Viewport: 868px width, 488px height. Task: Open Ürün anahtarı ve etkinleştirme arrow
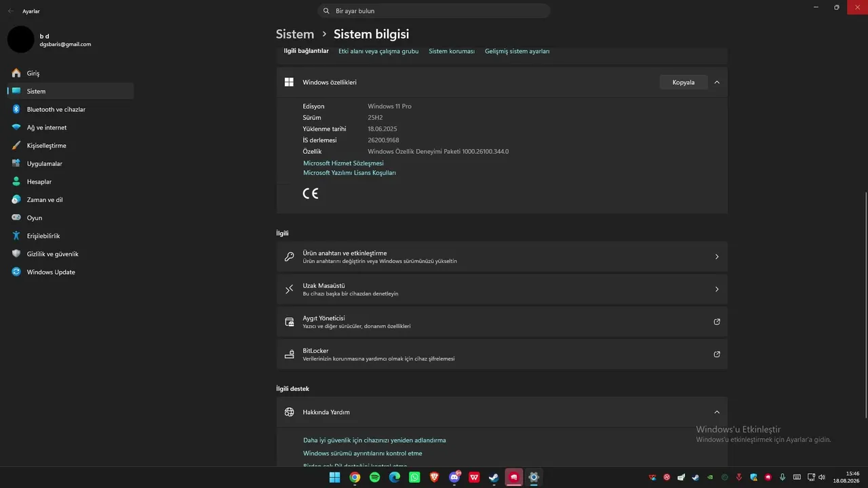click(x=717, y=257)
